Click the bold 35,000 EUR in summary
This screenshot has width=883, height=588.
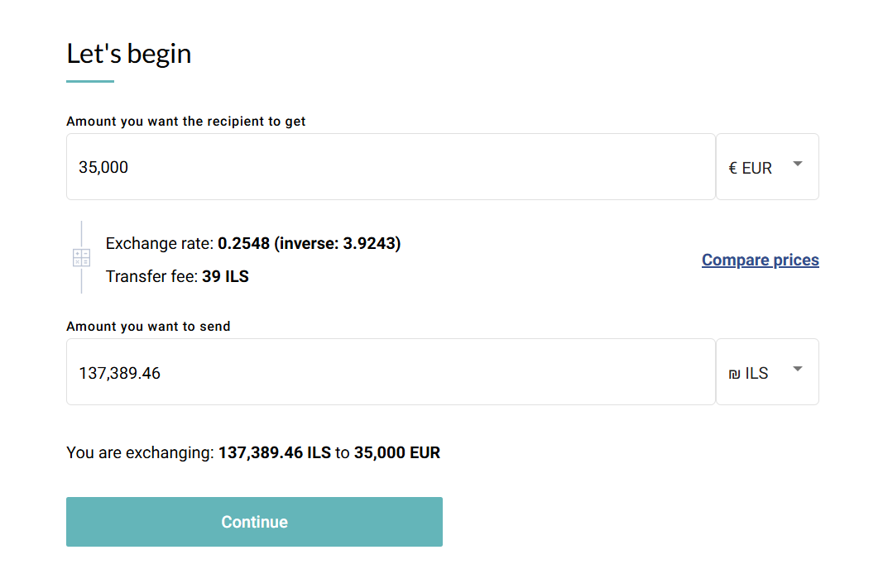[x=396, y=453]
